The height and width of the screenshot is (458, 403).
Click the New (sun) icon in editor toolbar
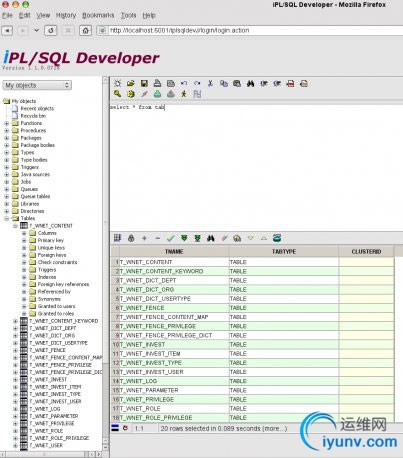point(117,83)
